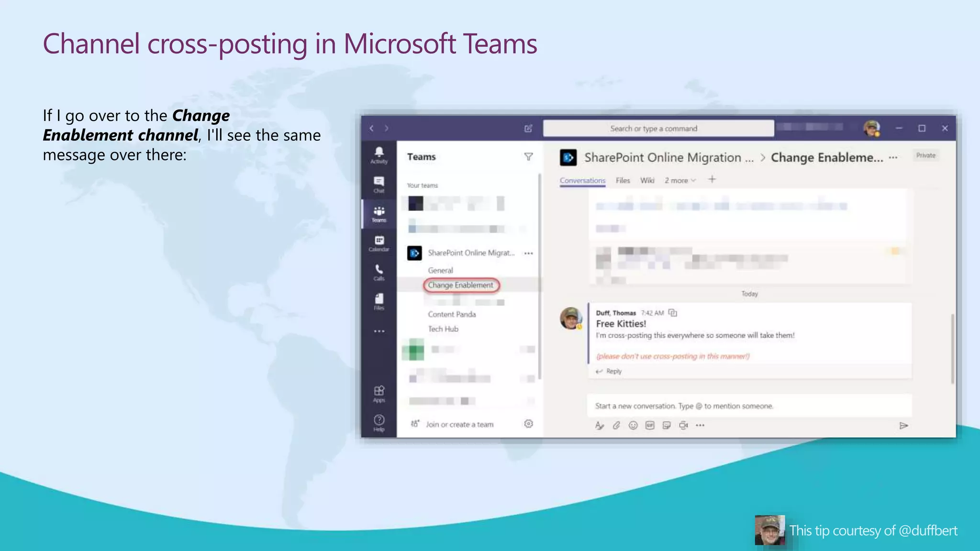Open the Calendar view
This screenshot has height=551, width=980.
pos(379,243)
